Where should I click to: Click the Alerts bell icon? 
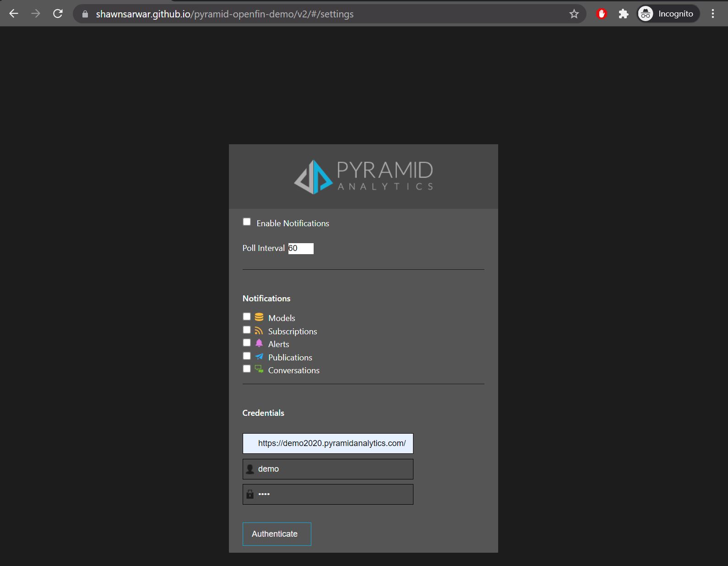point(259,343)
